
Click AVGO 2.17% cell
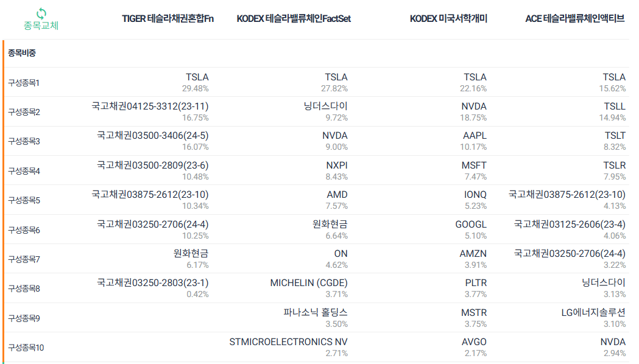point(475,348)
